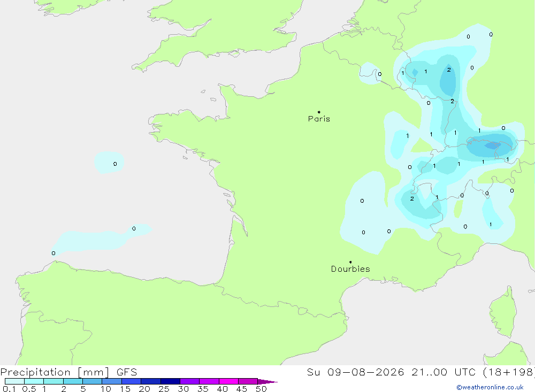535x392 pixels.
Task: Click the over-50 arrow tip of legend
Action: tap(267, 382)
